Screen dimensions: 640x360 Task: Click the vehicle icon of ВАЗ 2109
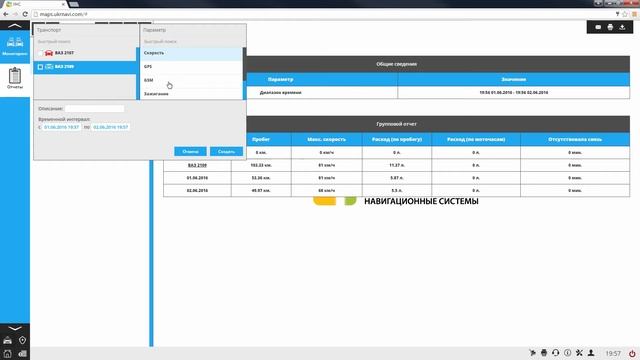pyautogui.click(x=49, y=67)
